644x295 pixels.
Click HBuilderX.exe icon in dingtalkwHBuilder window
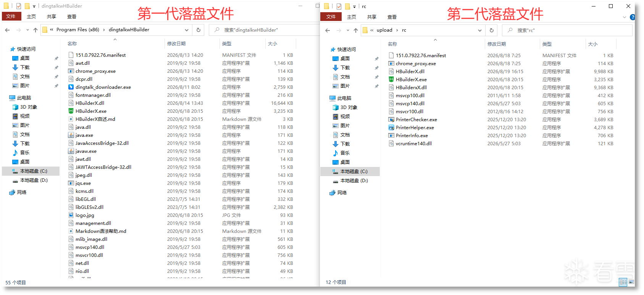(x=71, y=111)
